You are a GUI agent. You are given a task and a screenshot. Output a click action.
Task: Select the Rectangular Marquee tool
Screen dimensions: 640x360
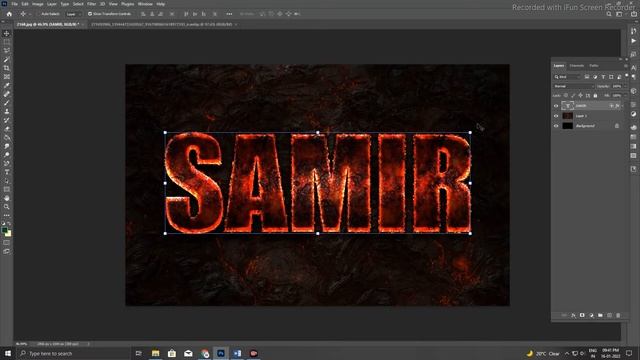7,42
